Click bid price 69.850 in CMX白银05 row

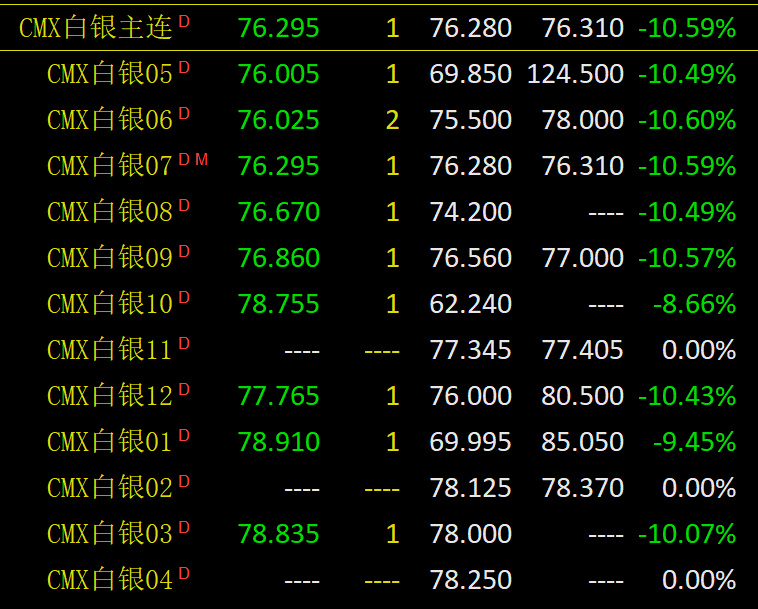[470, 74]
